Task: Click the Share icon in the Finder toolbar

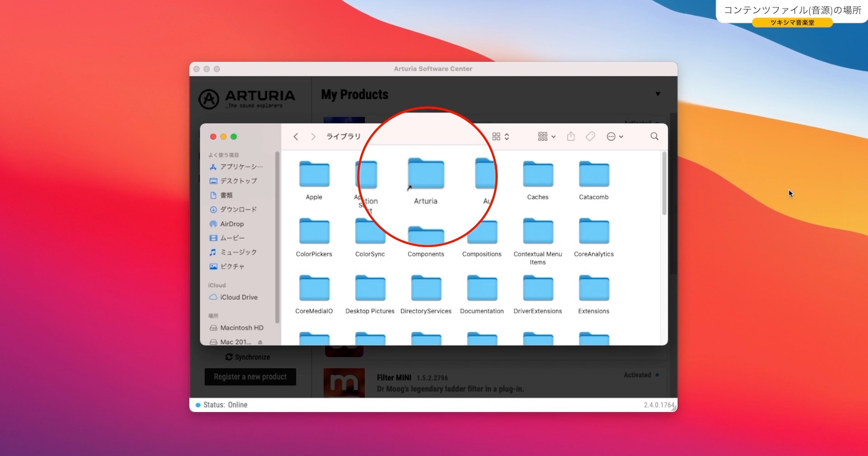Action: pyautogui.click(x=571, y=136)
